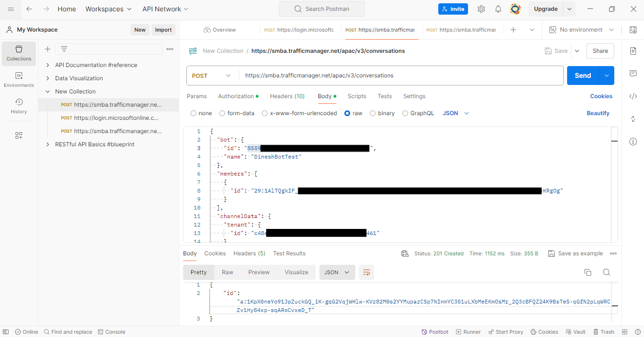This screenshot has width=644, height=337.
Task: Open the code snippet panel on the right
Action: coord(633,96)
